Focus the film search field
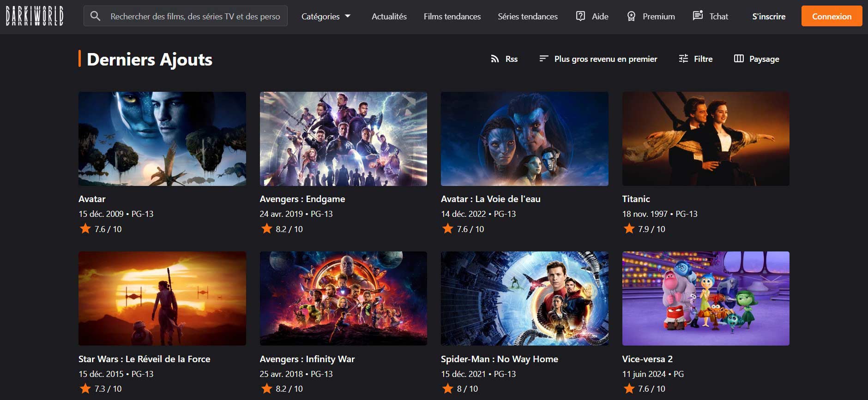868x400 pixels. [x=195, y=16]
